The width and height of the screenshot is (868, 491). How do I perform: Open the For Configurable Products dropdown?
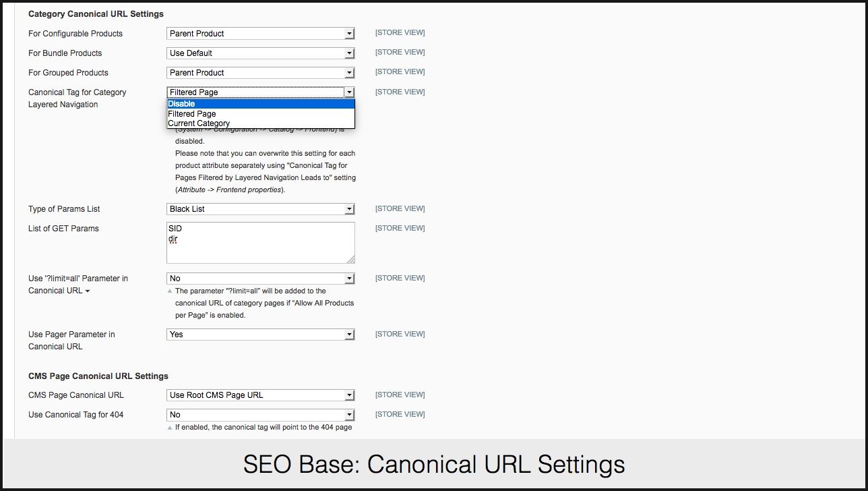(x=260, y=34)
